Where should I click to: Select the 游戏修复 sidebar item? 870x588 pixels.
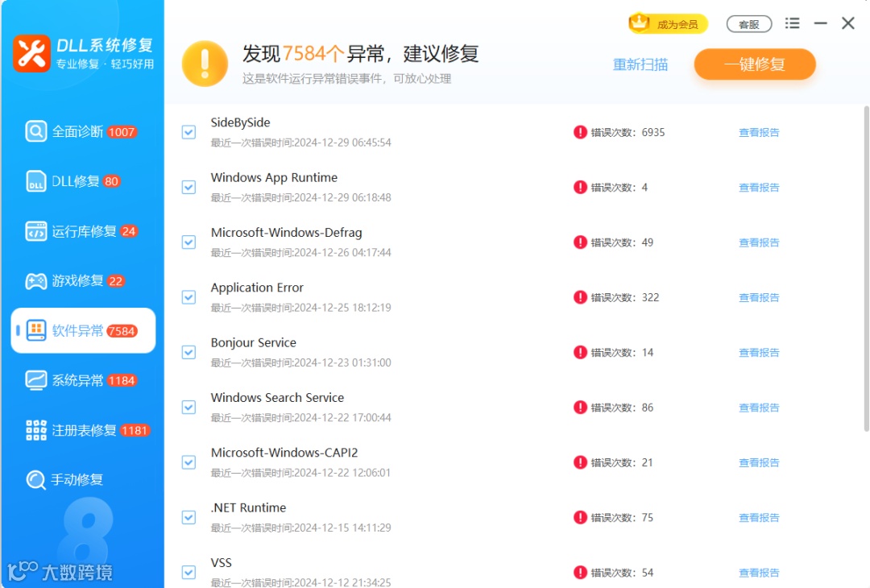coord(83,281)
